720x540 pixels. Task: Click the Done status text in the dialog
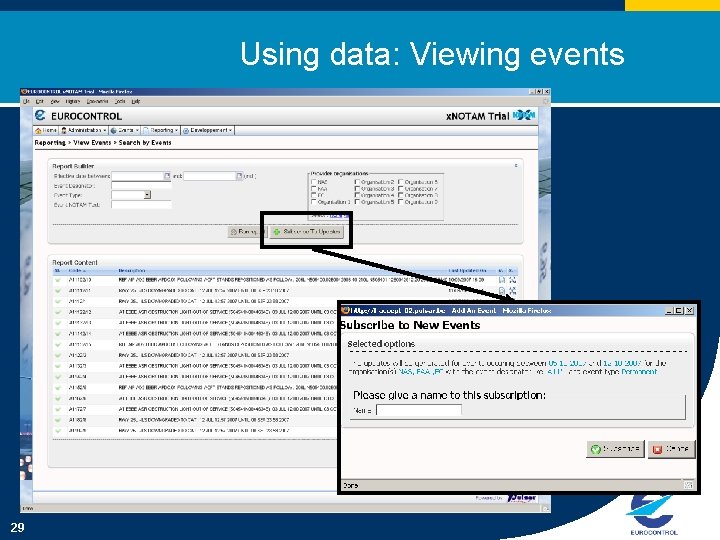(x=350, y=485)
